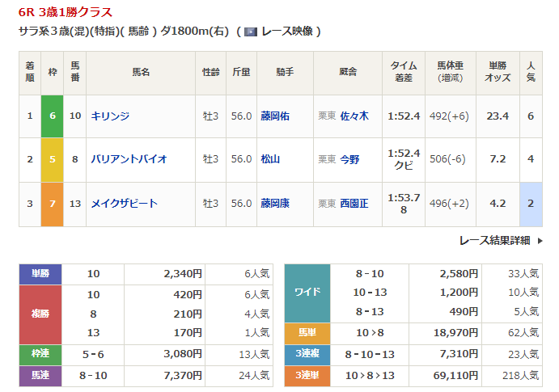Viewport: 559px width, 392px height.
Task: Click the race video camera icon
Action: (251, 32)
